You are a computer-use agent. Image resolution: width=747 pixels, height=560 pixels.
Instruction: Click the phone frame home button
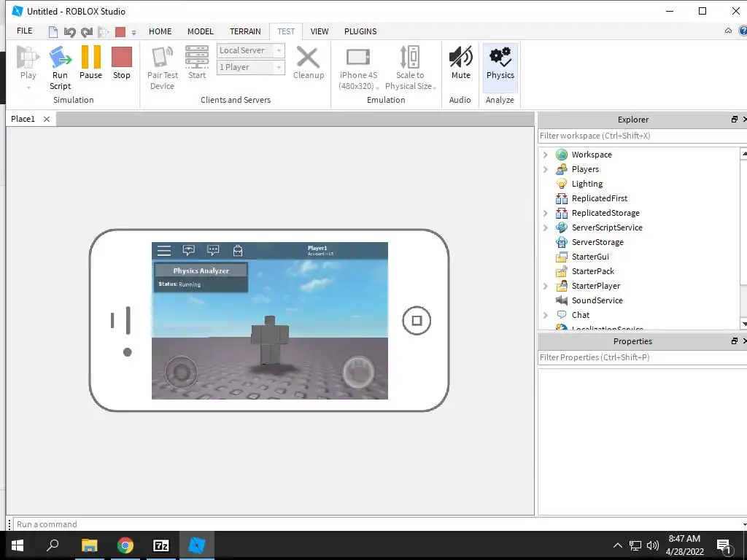coord(417,321)
